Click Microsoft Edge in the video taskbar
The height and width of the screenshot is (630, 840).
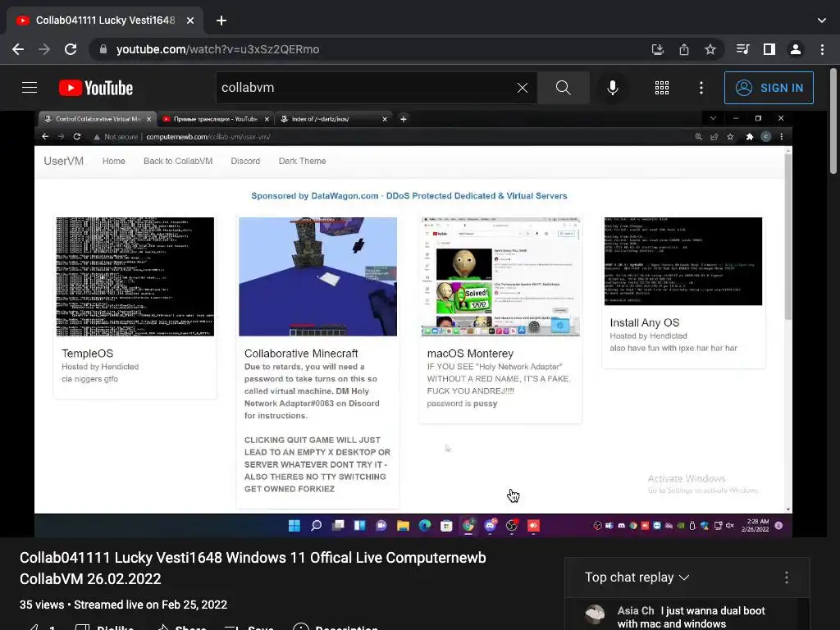coord(425,526)
